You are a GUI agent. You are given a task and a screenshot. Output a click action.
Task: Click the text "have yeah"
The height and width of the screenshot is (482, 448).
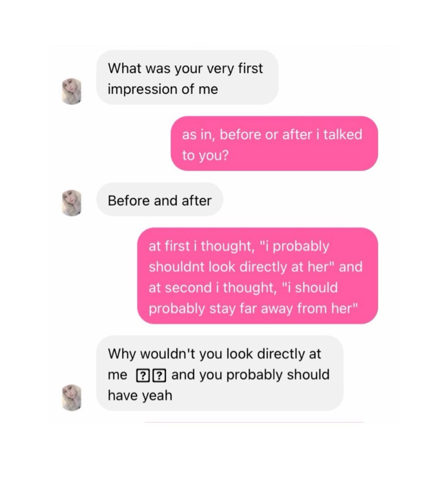pos(140,395)
